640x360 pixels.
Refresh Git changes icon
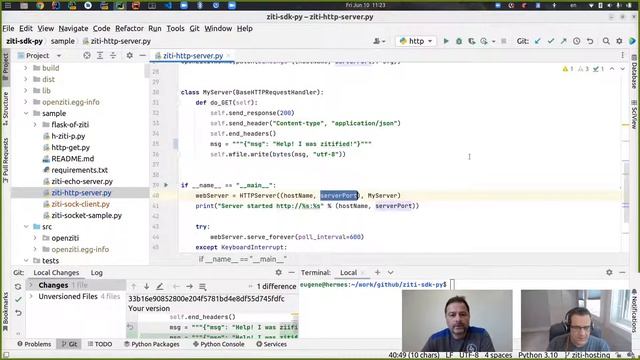click(18, 287)
